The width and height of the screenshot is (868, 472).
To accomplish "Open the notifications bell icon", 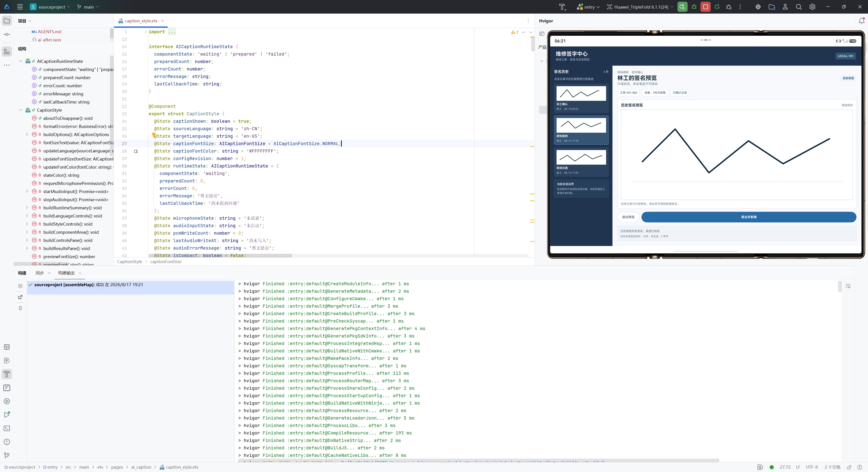I will click(x=861, y=21).
